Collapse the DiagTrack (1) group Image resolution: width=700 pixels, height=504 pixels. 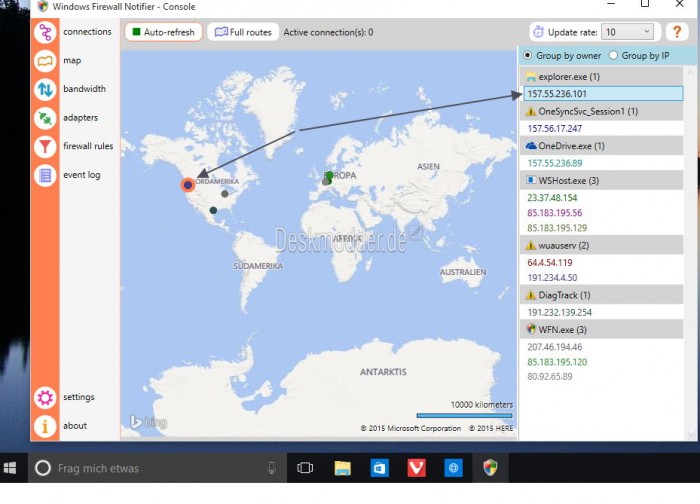(x=601, y=295)
